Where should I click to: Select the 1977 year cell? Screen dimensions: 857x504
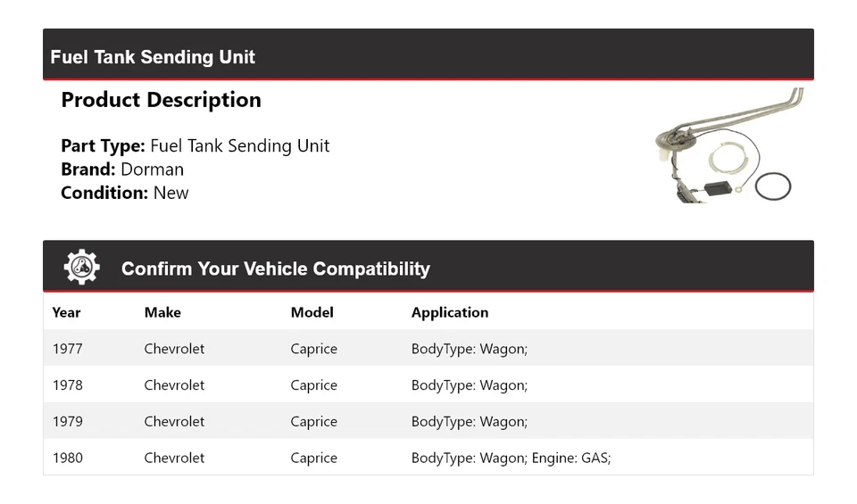click(x=67, y=349)
